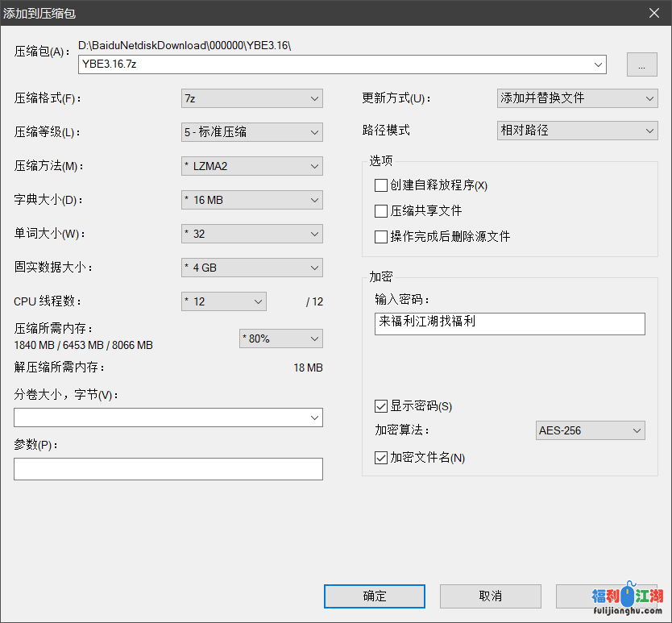Expand the 80% memory usage dropdown

click(280, 338)
